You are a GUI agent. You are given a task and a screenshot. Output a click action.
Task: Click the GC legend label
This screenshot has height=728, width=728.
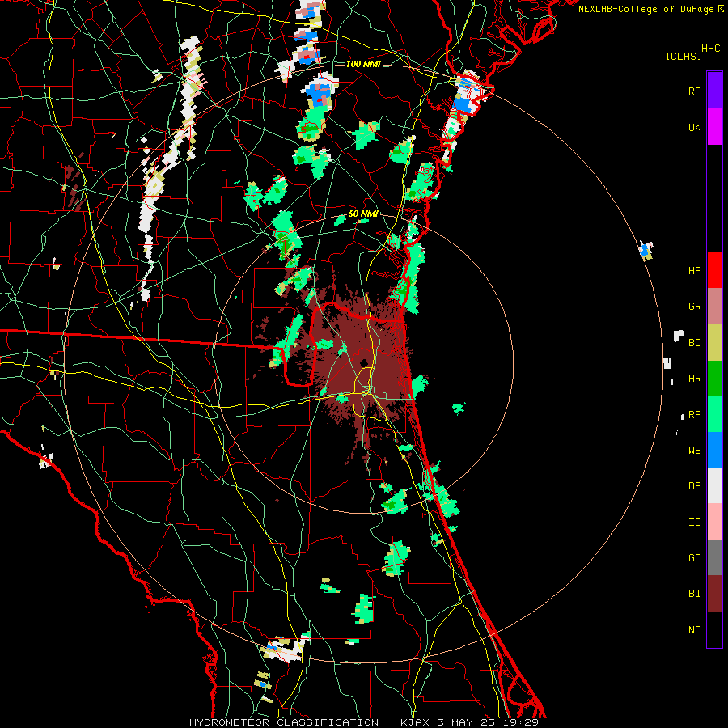[694, 558]
